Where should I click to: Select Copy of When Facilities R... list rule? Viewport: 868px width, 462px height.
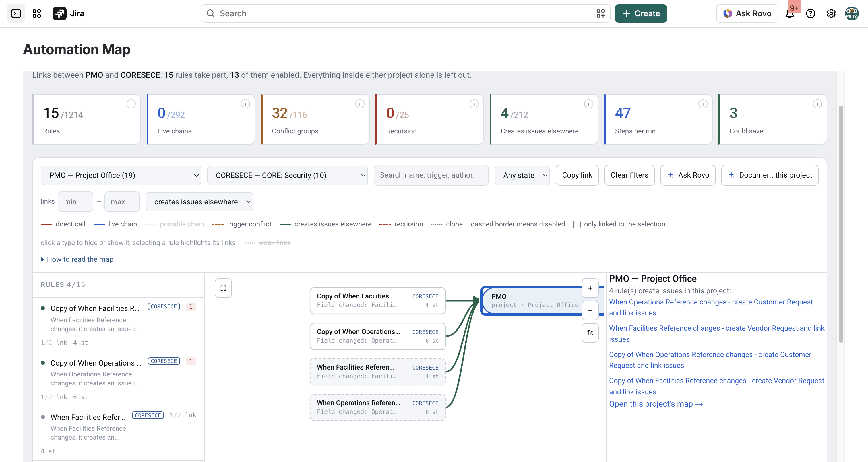pos(119,325)
